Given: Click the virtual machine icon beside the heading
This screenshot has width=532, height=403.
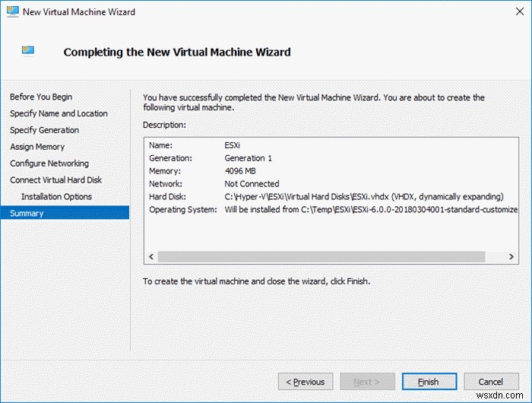Looking at the screenshot, I should click(28, 51).
